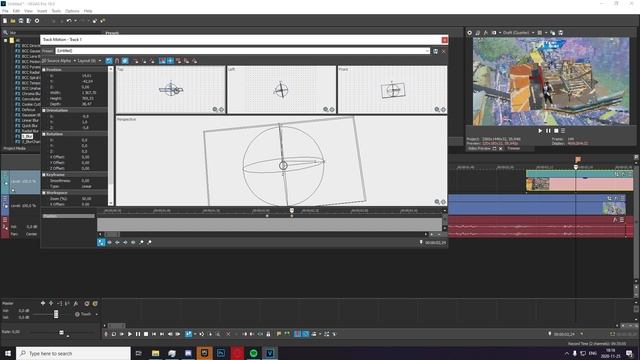Collapse the Workspace property group
640x360 pixels.
click(44, 193)
